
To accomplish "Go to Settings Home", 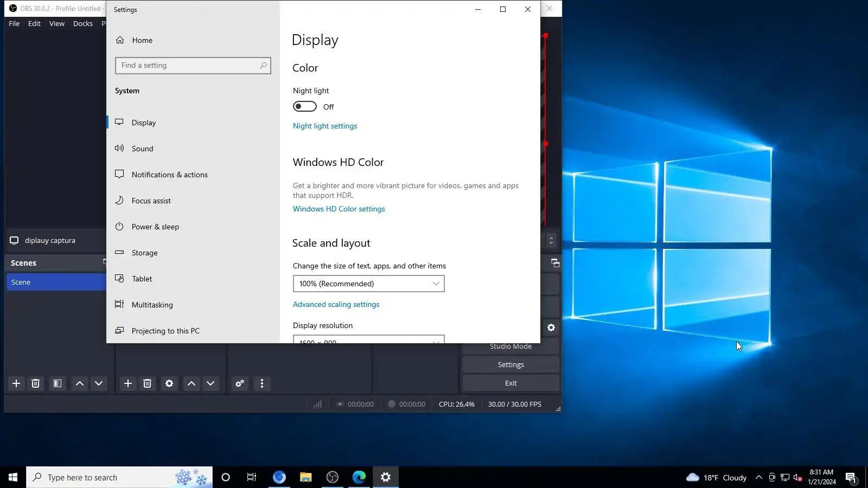I will [142, 40].
